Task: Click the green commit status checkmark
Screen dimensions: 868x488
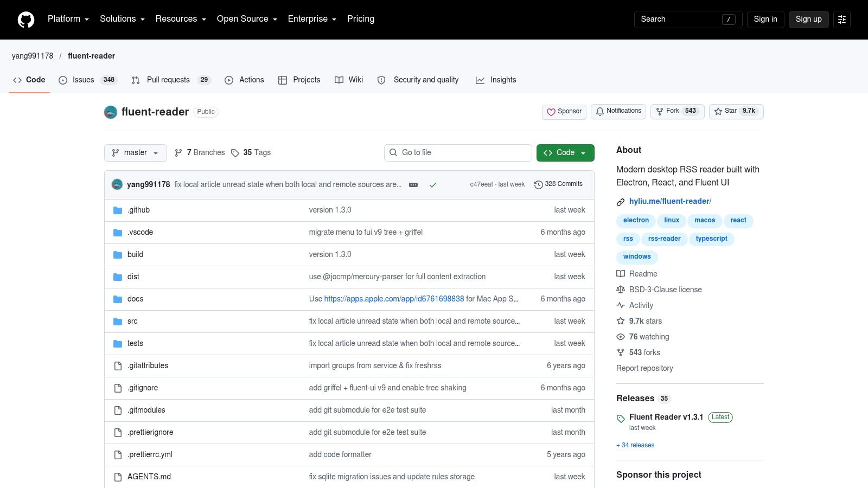Action: point(433,185)
